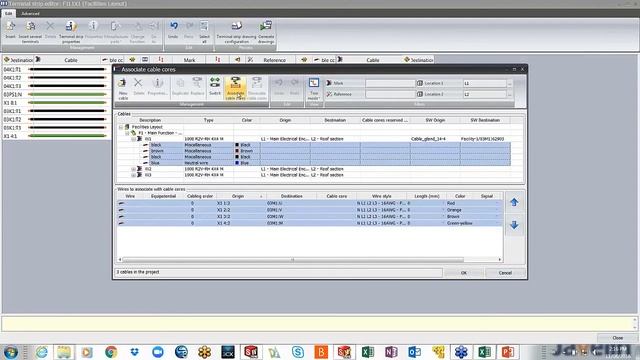The image size is (640, 360).
Task: Click the Switch icon in dialog toolbar
Action: pyautogui.click(x=215, y=87)
